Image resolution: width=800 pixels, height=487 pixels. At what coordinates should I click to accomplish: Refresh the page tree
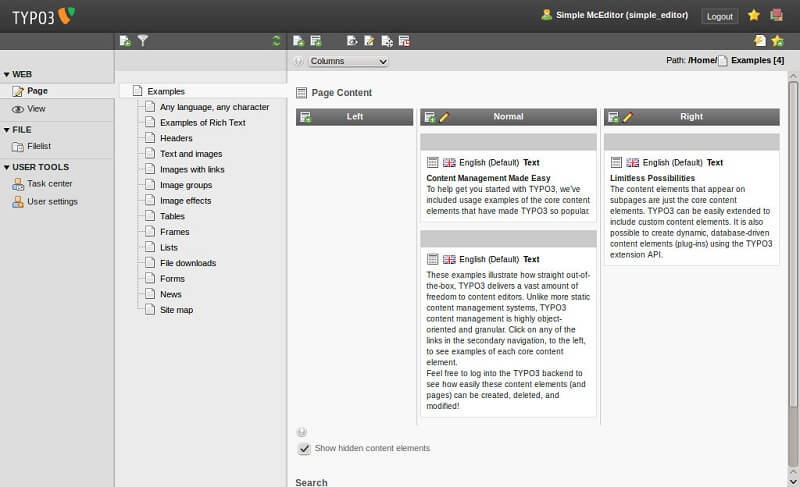(277, 41)
